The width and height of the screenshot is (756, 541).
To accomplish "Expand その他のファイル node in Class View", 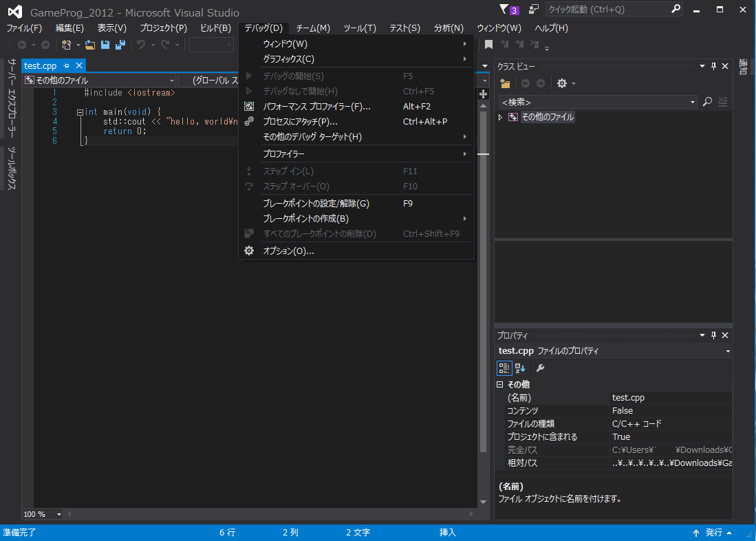I will [500, 118].
